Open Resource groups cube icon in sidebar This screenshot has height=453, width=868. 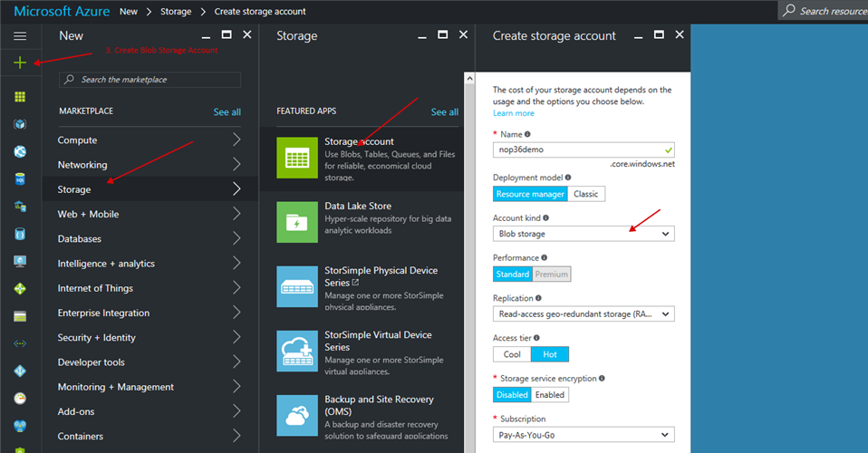[20, 124]
